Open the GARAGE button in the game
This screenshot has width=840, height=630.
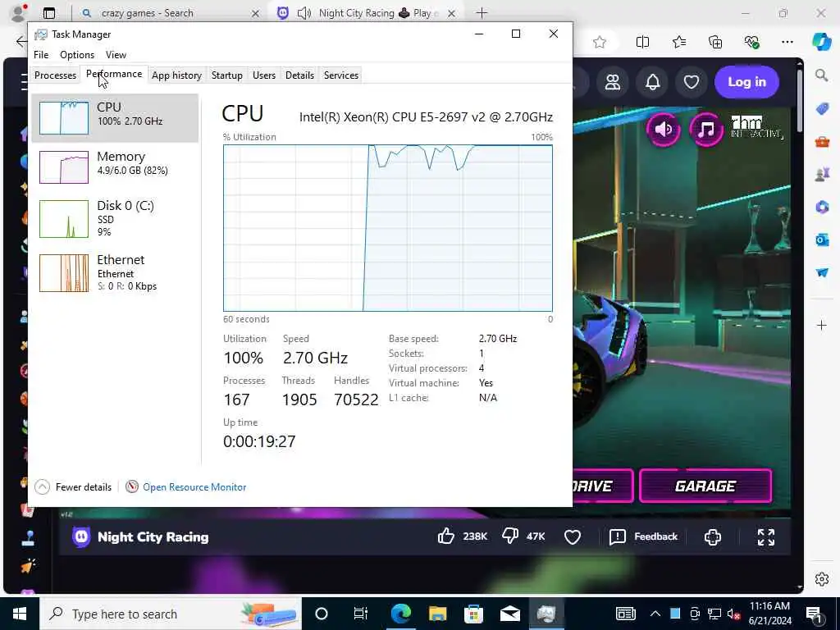tap(705, 486)
